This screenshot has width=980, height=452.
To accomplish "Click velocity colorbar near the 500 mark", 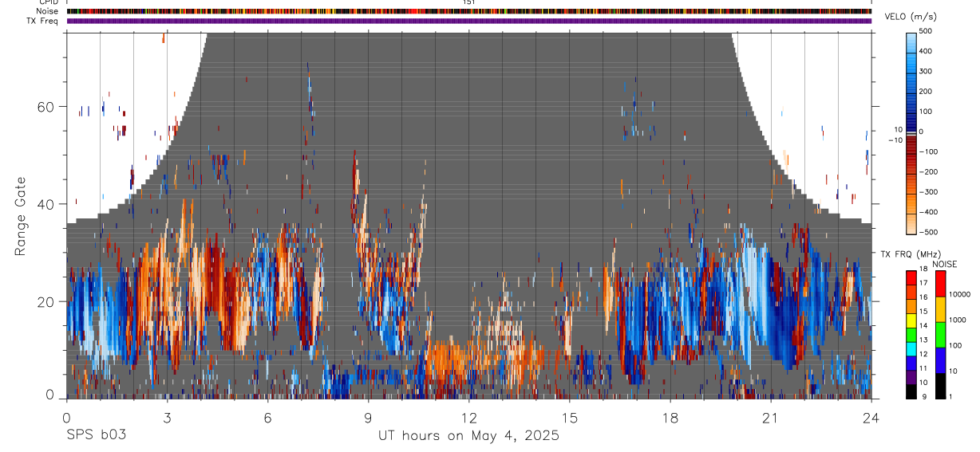I will pos(911,34).
